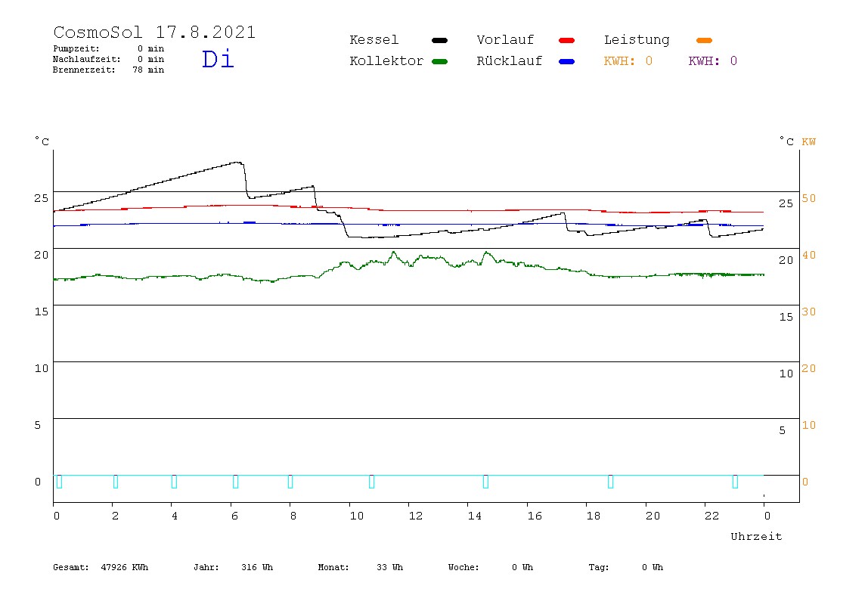Image resolution: width=868 pixels, height=614 pixels.
Task: Click the orange "40" KW tick
Action: pos(809,256)
